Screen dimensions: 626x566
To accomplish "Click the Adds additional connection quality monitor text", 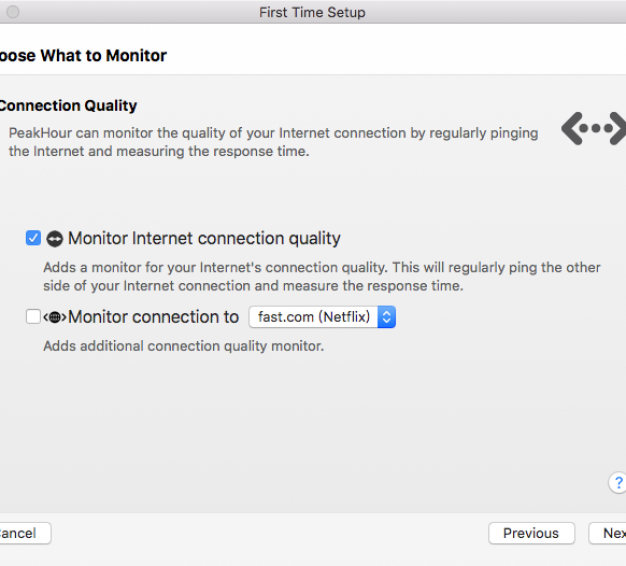I will [x=184, y=346].
